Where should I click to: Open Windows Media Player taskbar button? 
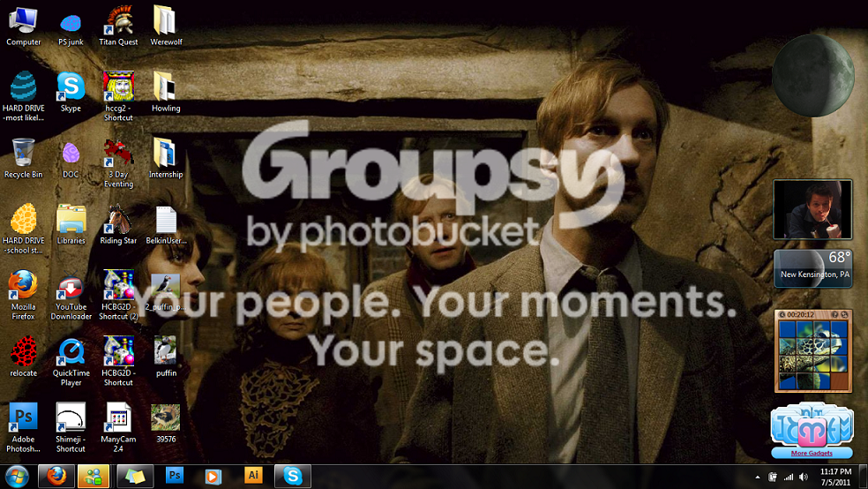click(x=213, y=477)
